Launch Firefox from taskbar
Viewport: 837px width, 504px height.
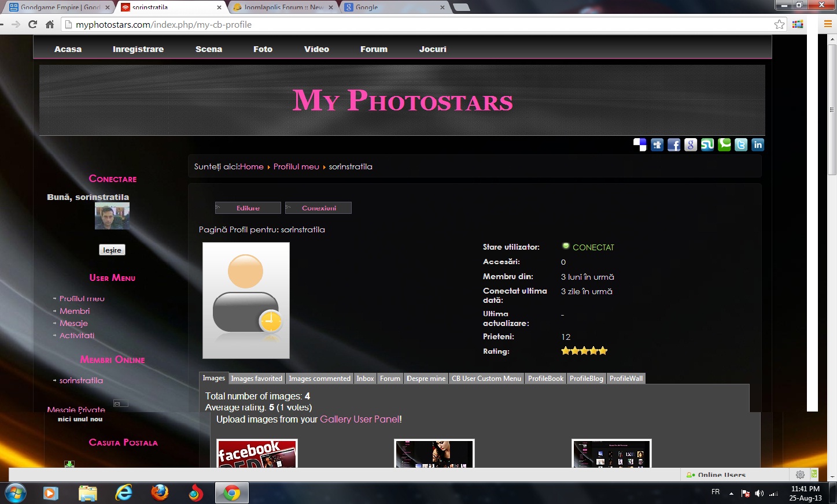coord(160,493)
